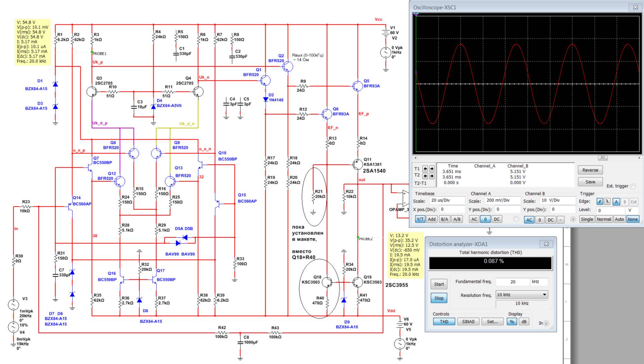Viewport: 644px width, 364px height.
Task: Select rising edge trigger icon
Action: point(599,202)
